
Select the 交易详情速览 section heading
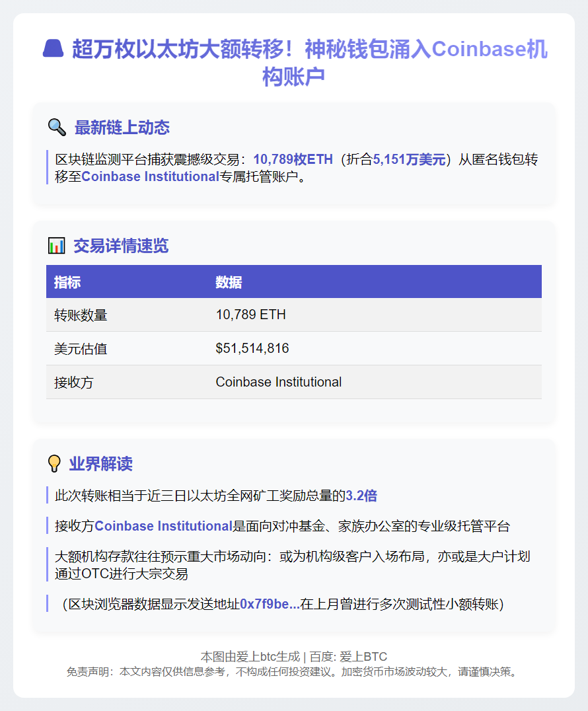coord(121,246)
